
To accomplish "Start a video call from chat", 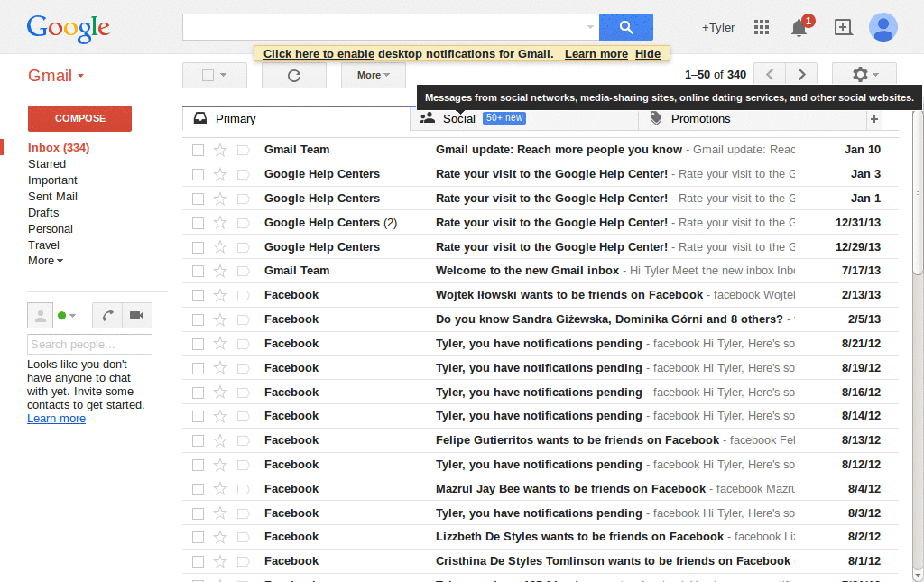I will click(137, 315).
